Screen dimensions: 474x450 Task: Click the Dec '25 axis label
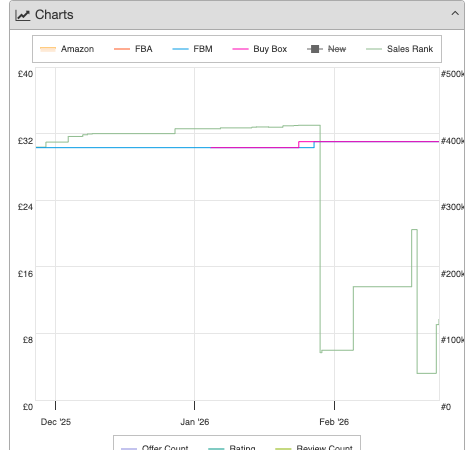coord(56,422)
